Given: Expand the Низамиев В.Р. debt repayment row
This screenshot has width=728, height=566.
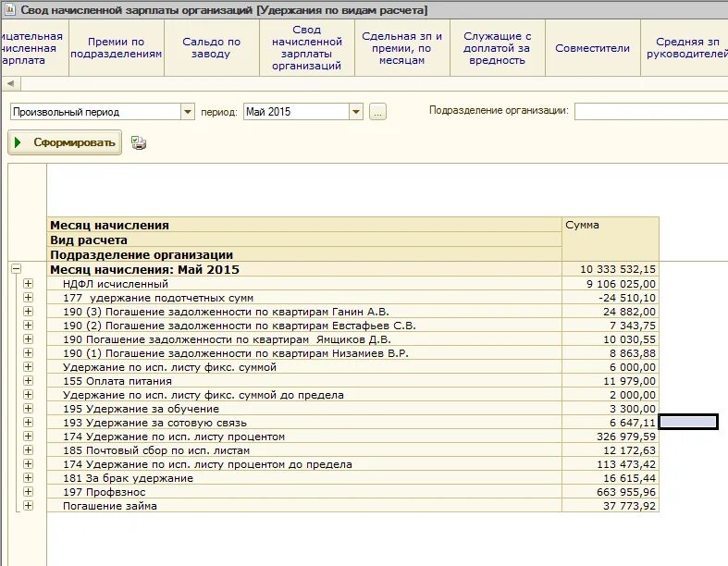Looking at the screenshot, I should [28, 353].
